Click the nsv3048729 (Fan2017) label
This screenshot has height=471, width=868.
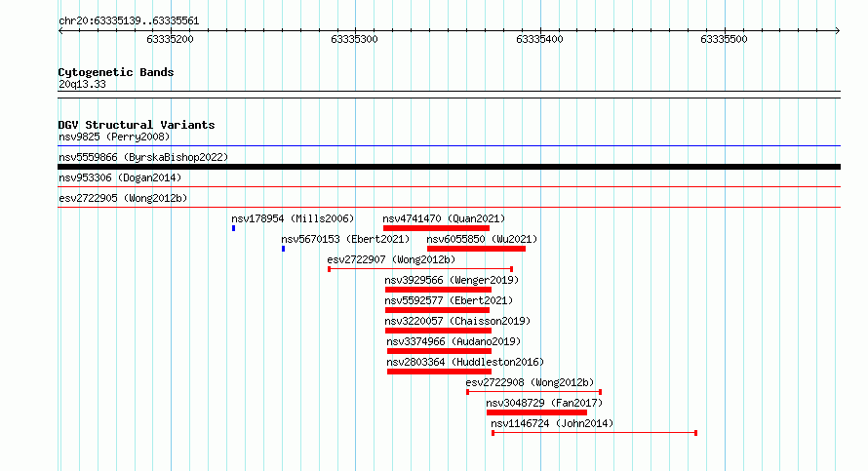pos(545,403)
